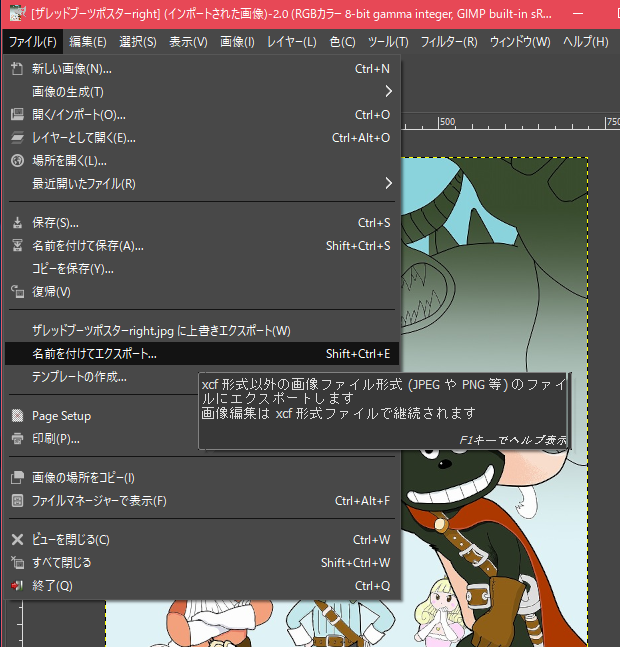Screen dimensions: 620x647
Task: Expand the 最近開いたファイル submenu arrow
Action: 388,183
